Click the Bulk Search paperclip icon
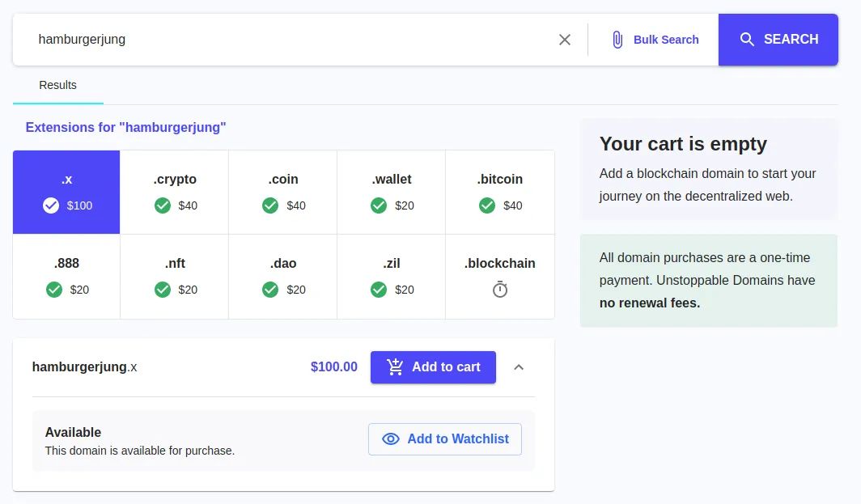The width and height of the screenshot is (861, 504). pos(617,40)
